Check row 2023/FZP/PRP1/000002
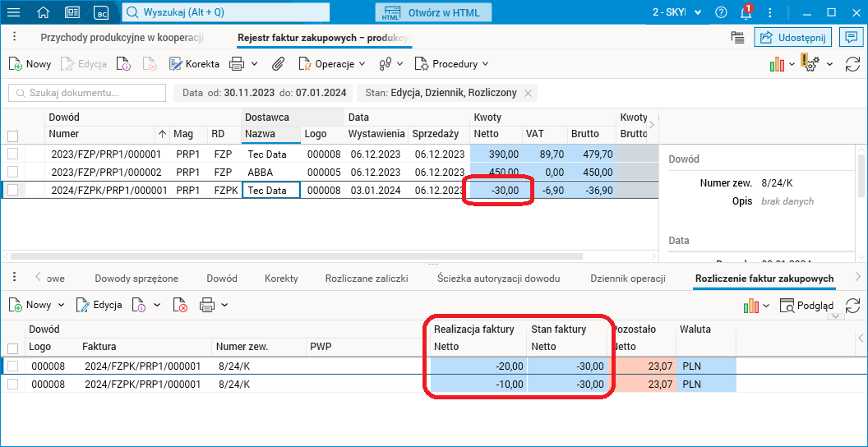This screenshot has width=868, height=447. pyautogui.click(x=12, y=172)
